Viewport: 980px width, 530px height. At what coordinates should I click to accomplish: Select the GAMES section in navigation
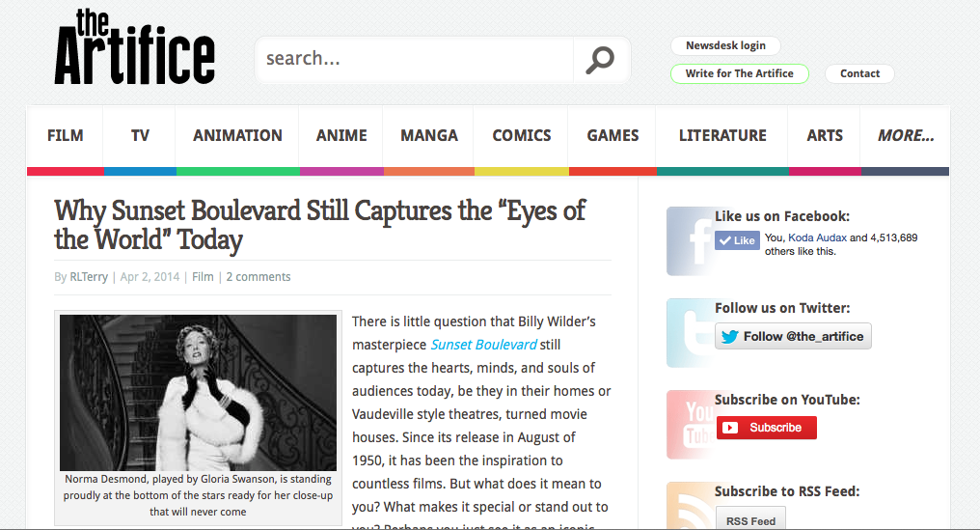pos(612,136)
